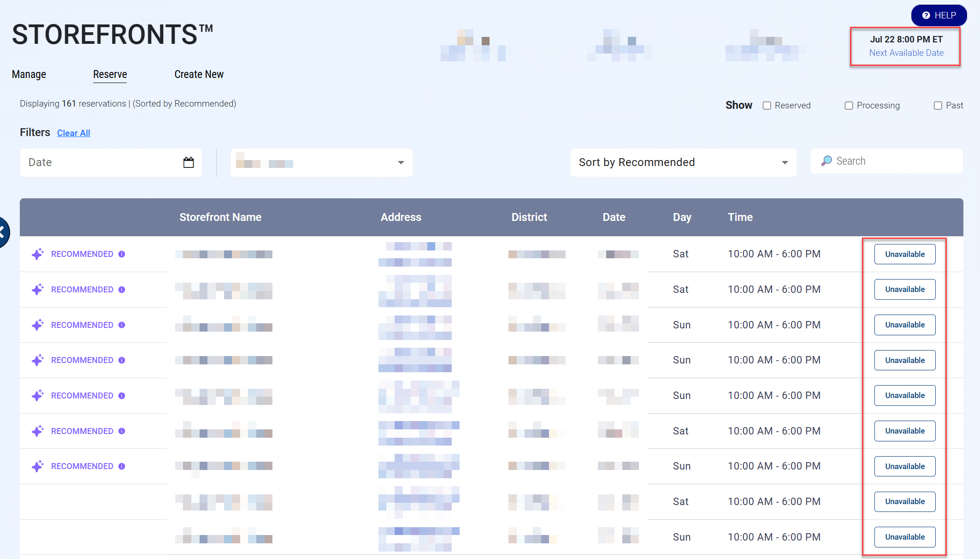Switch to the Manage tab
The height and width of the screenshot is (559, 980).
(x=29, y=74)
